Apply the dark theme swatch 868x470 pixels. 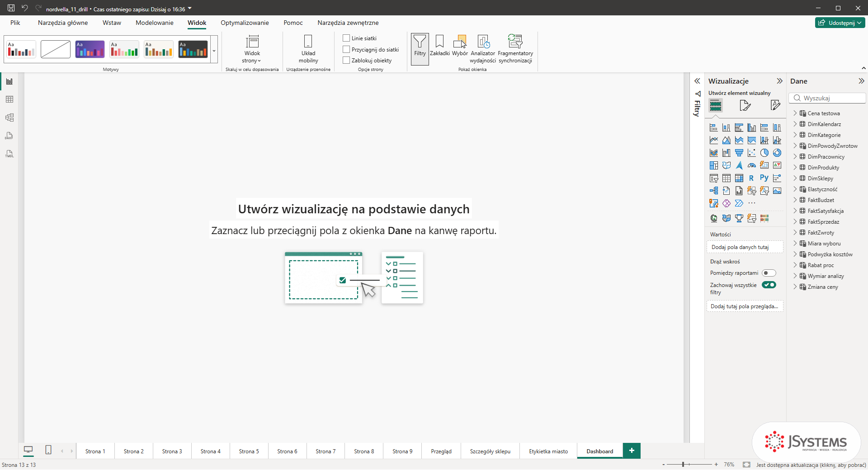coord(193,49)
